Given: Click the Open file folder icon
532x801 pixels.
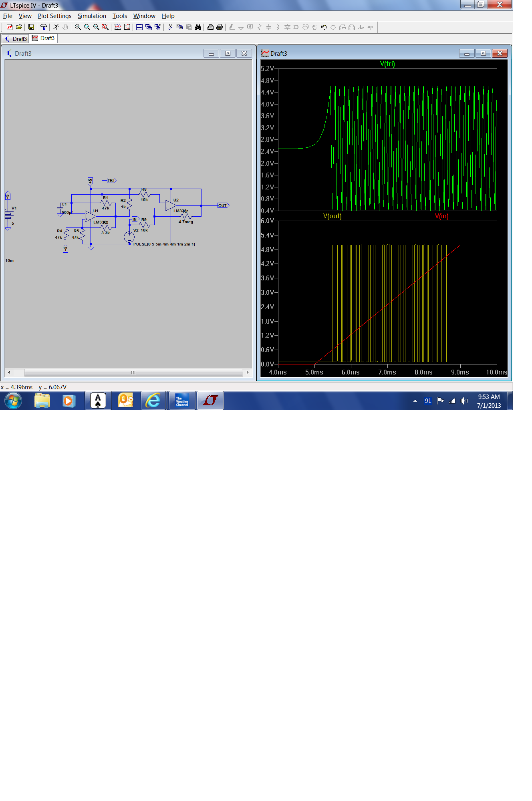Looking at the screenshot, I should [19, 27].
